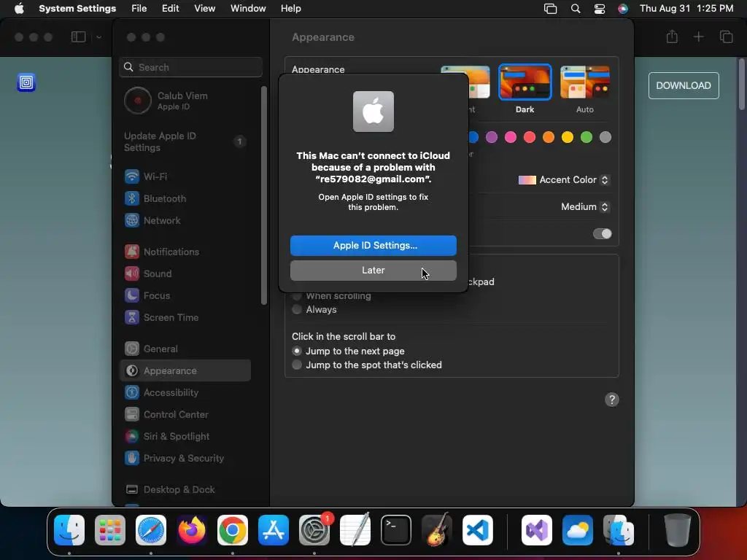Choose the pink accent color
Viewport: 747px width, 560px height.
(x=511, y=138)
